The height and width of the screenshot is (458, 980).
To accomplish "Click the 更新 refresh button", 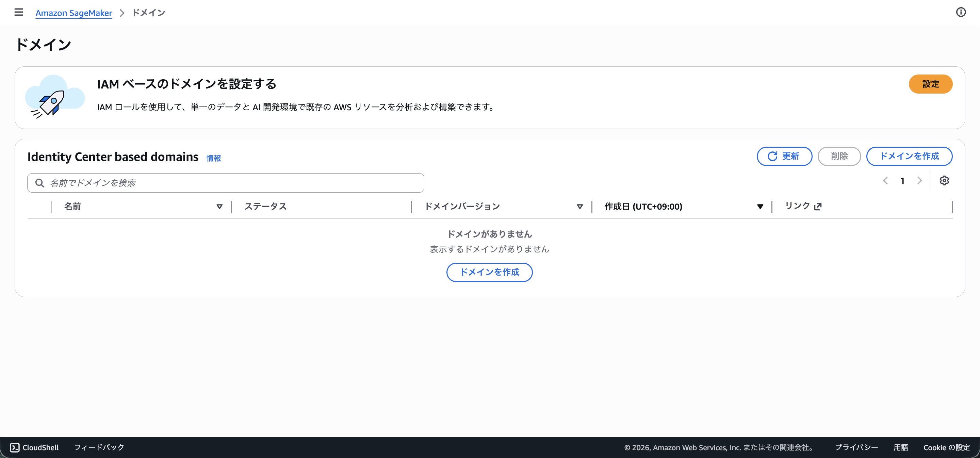I will coord(784,156).
